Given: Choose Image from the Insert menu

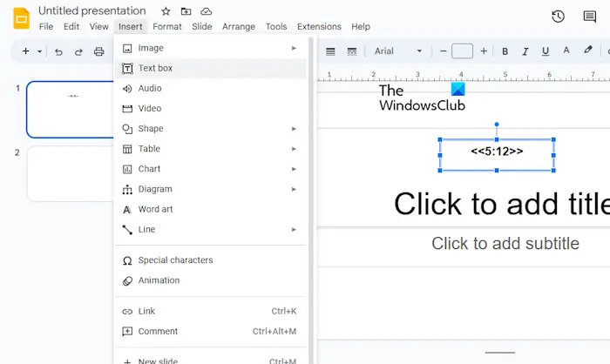Looking at the screenshot, I should (x=211, y=48).
